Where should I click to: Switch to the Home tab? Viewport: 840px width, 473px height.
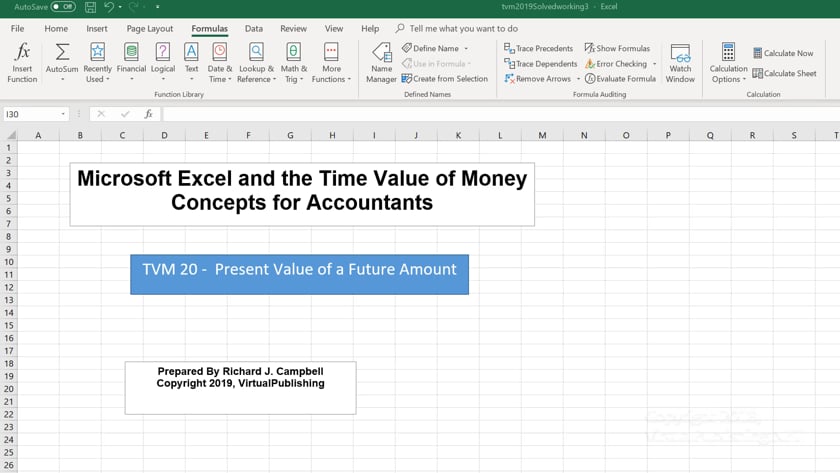click(56, 28)
